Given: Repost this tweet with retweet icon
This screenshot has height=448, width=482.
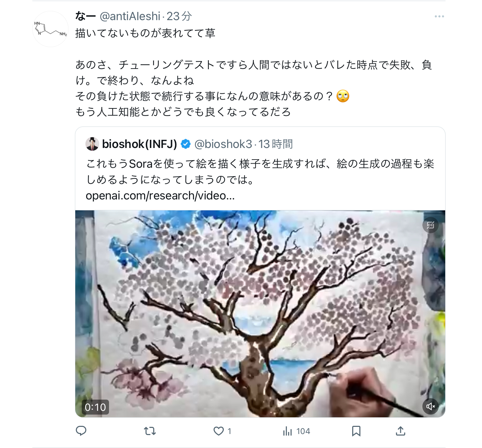Looking at the screenshot, I should 150,431.
